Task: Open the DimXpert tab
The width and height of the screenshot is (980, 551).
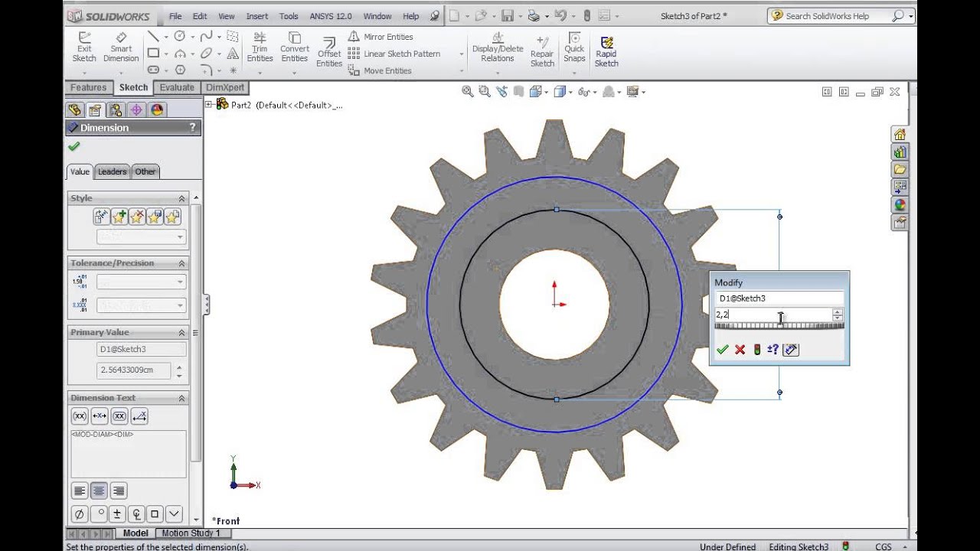Action: [225, 87]
